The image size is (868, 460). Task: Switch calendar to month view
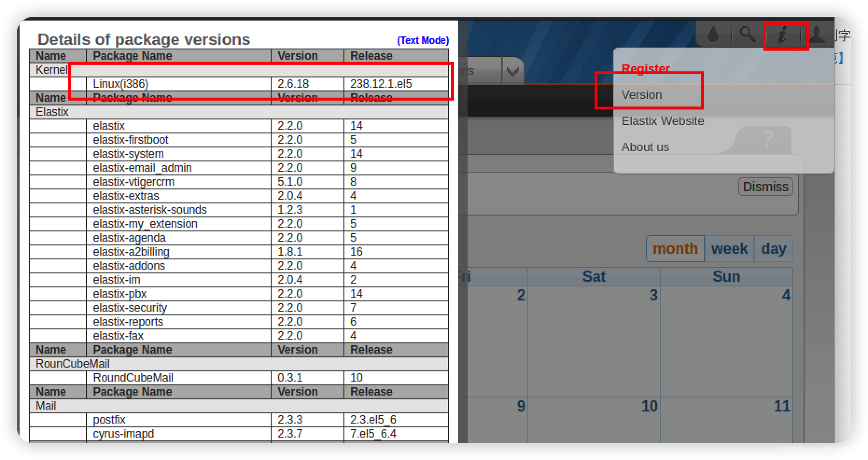click(x=675, y=249)
